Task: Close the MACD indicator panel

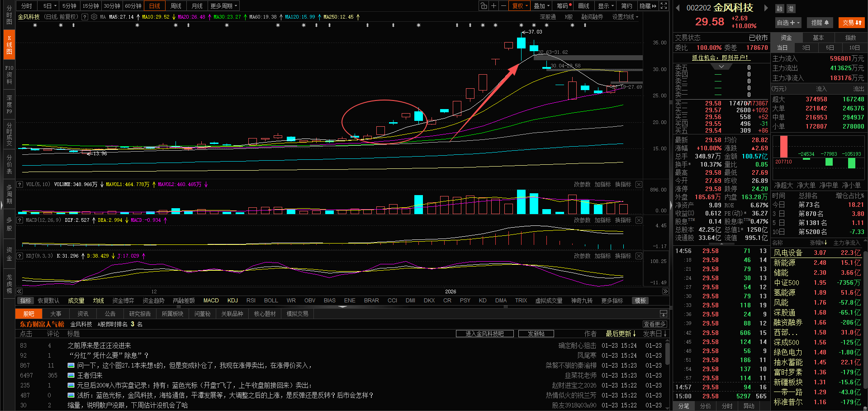Action: 639,220
